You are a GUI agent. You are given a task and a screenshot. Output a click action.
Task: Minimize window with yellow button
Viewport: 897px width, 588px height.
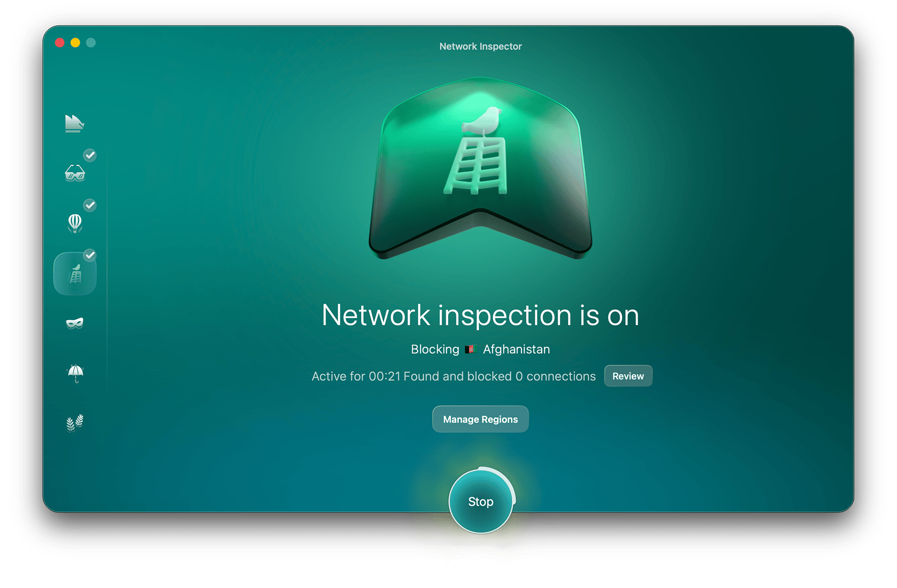click(x=75, y=43)
